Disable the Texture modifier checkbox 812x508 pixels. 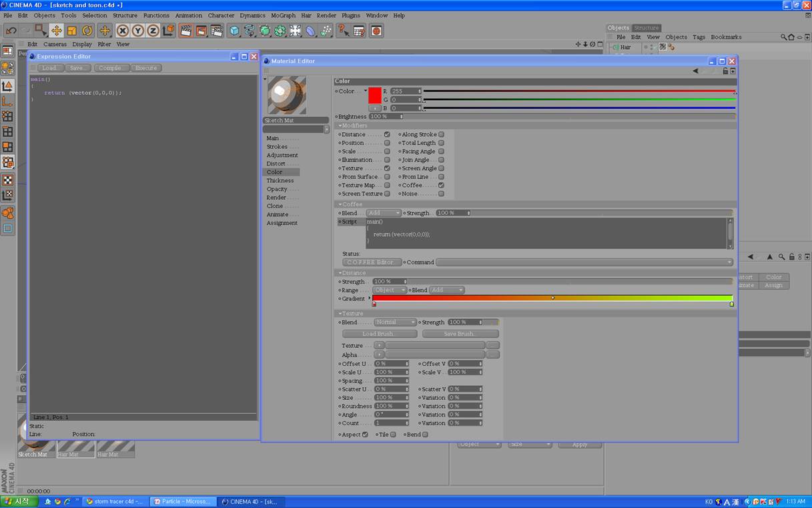387,168
